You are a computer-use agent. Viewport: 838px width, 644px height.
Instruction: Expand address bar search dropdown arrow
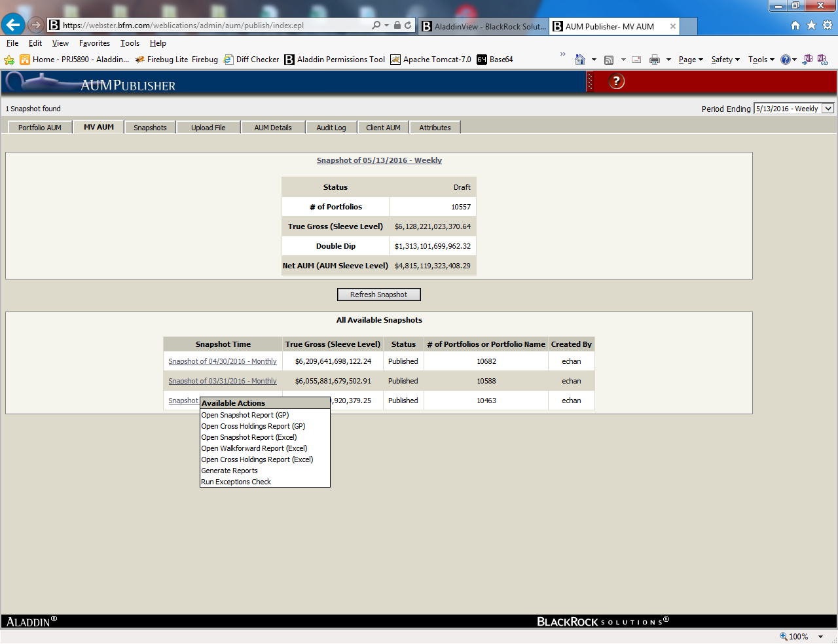pyautogui.click(x=386, y=25)
